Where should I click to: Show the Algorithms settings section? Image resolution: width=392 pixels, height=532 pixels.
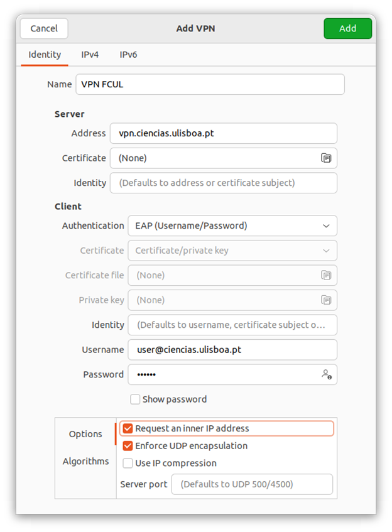pos(85,461)
